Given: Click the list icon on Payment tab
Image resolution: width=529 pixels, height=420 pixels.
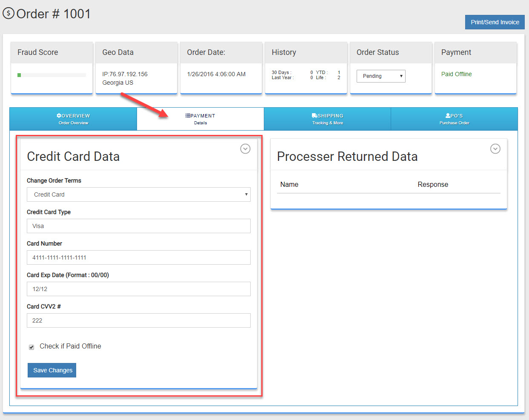Looking at the screenshot, I should coord(188,116).
